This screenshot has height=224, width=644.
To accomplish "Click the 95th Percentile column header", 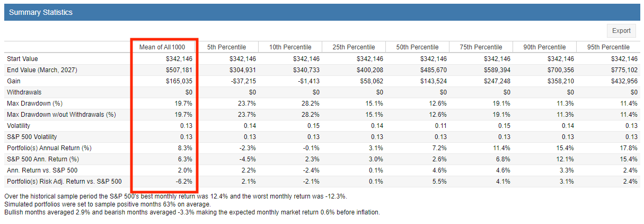I will (x=608, y=47).
